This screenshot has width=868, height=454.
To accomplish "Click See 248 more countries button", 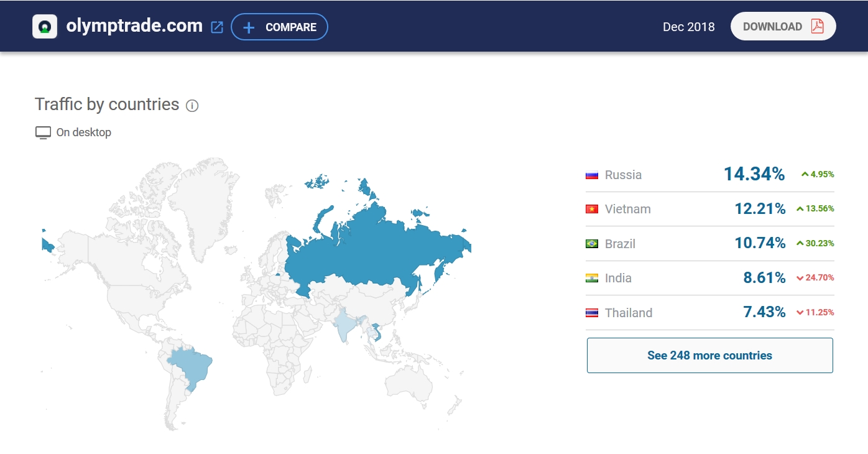I will (710, 356).
